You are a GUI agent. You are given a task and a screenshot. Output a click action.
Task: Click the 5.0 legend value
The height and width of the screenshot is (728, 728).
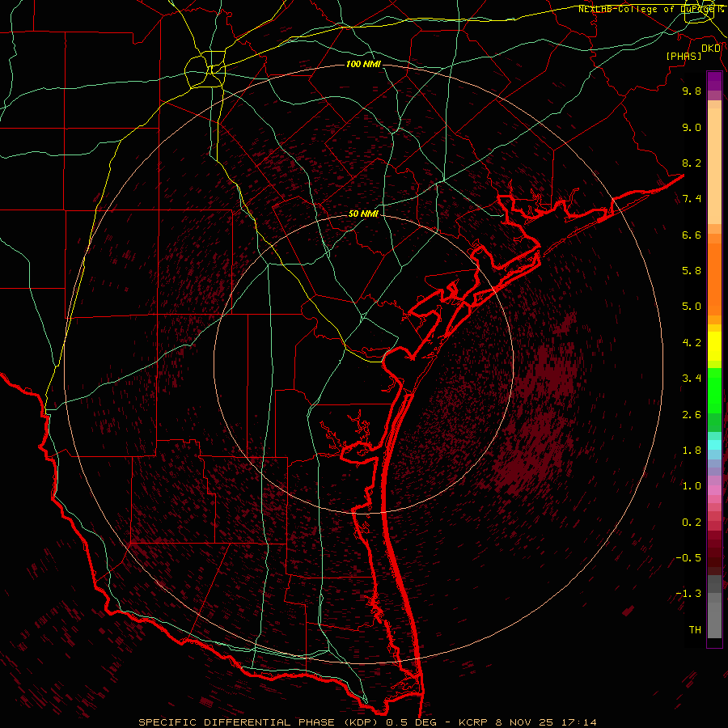coord(692,307)
